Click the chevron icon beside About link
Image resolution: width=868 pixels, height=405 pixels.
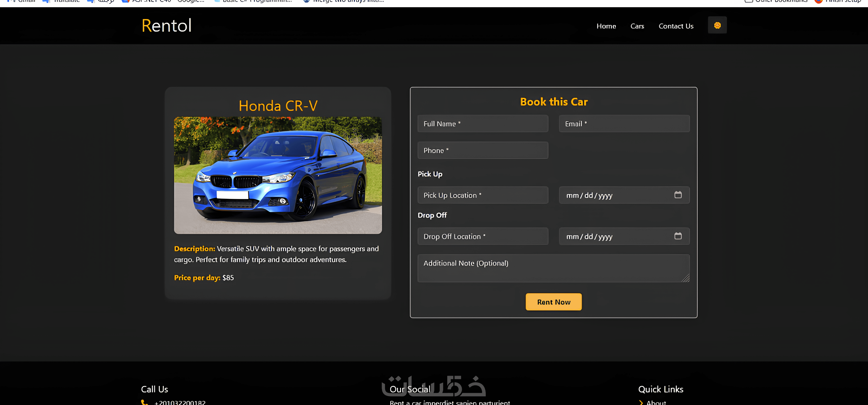coord(641,402)
